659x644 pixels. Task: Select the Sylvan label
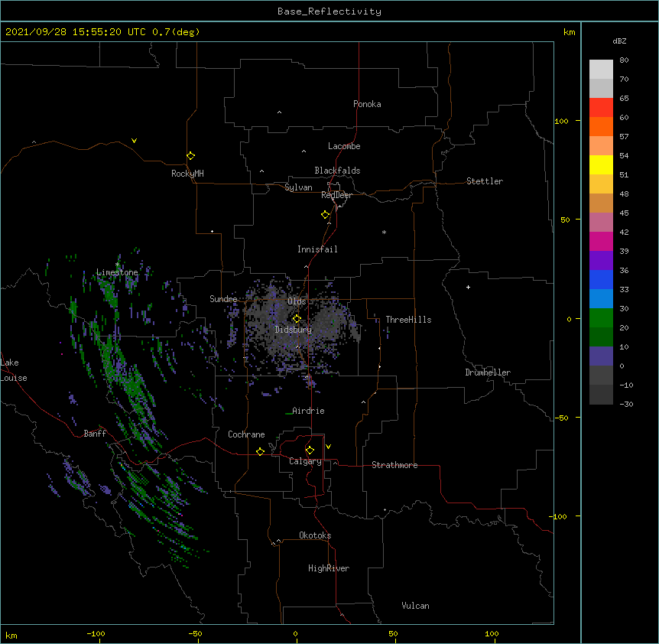coord(298,187)
